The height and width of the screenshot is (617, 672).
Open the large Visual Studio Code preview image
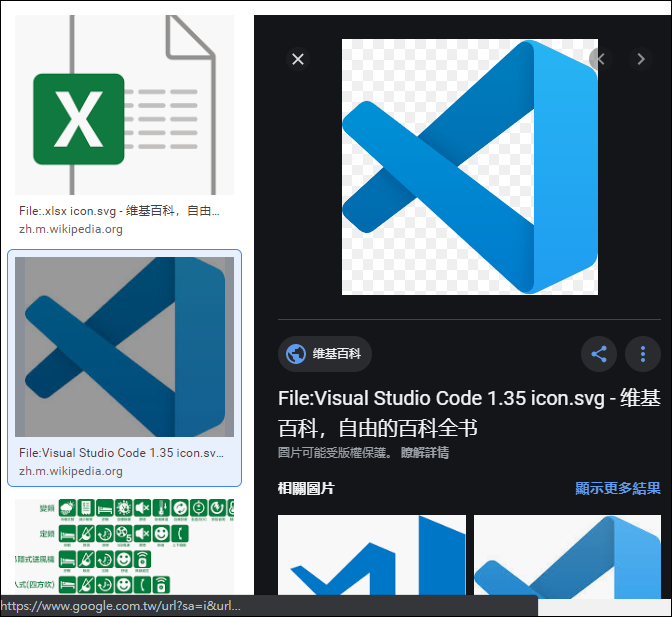[470, 167]
